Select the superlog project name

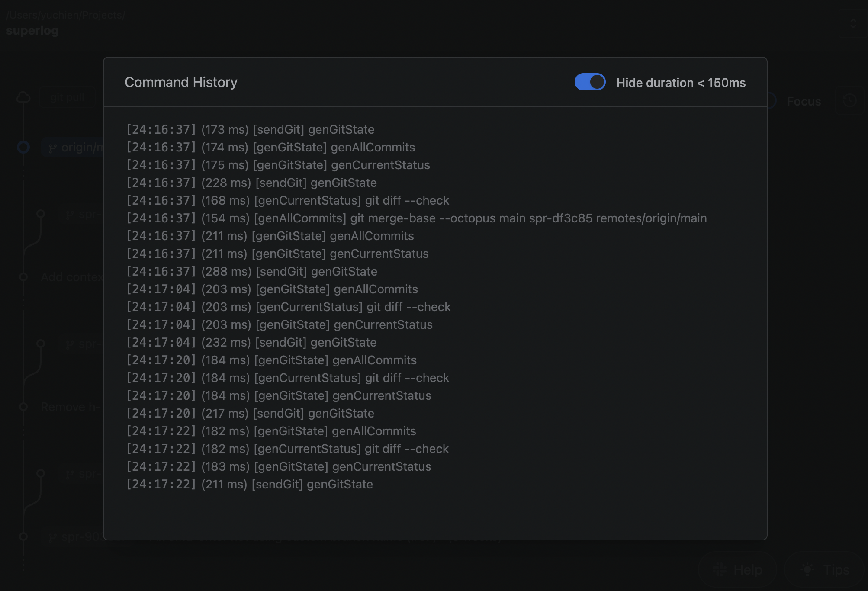point(32,30)
